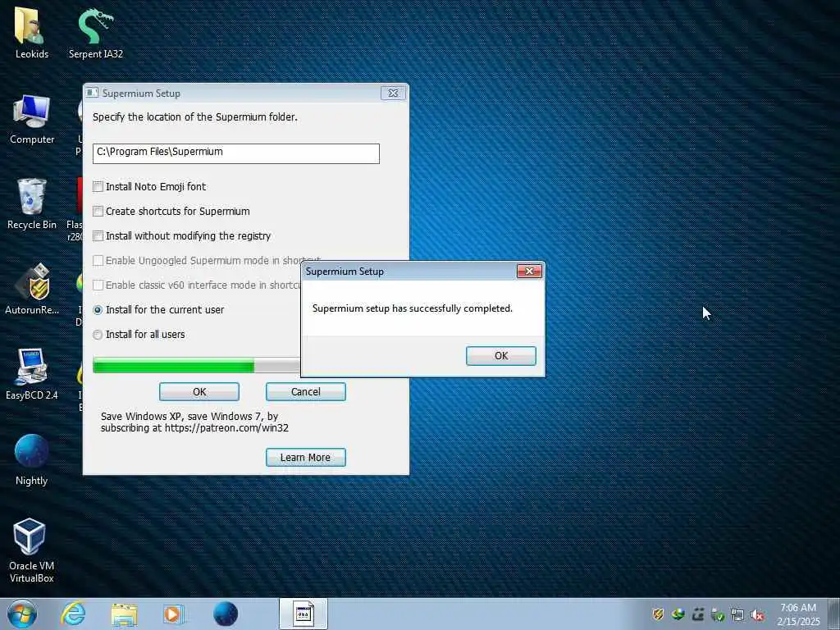This screenshot has height=630, width=840.
Task: Click the patreon.com/win32 subscription text
Action: click(194, 422)
